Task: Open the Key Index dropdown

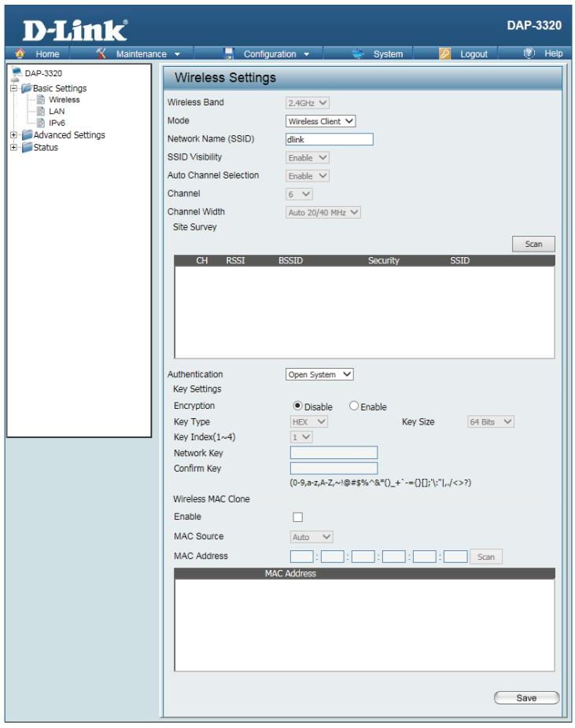Action: tap(301, 437)
